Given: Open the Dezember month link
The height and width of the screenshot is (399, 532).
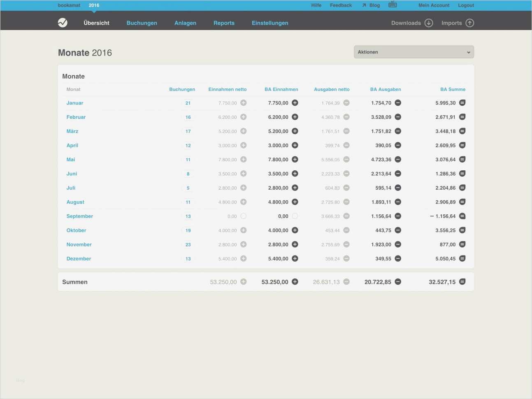Looking at the screenshot, I should pos(79,258).
